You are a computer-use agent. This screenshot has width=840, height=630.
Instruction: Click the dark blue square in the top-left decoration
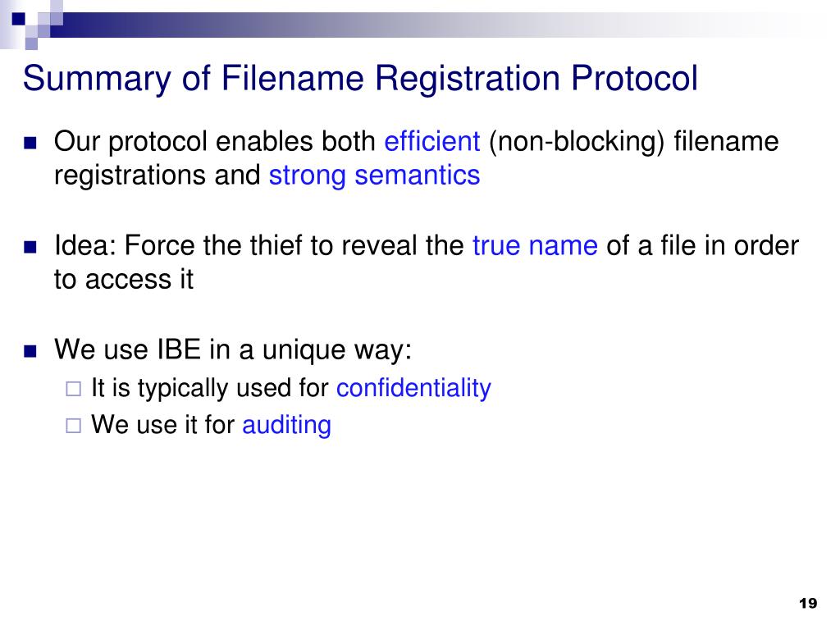[18, 19]
